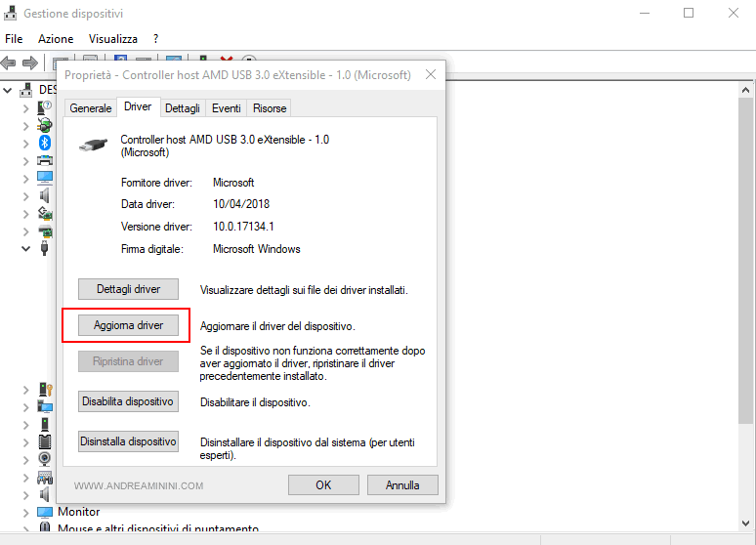Screen dimensions: 756x545
Task: Click the driver date 10/04/2018
Action: [241, 204]
